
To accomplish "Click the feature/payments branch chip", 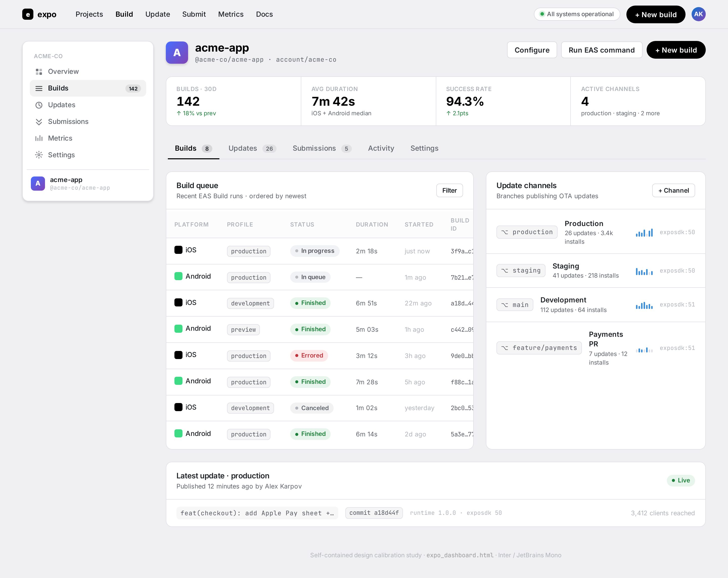I will 539,348.
